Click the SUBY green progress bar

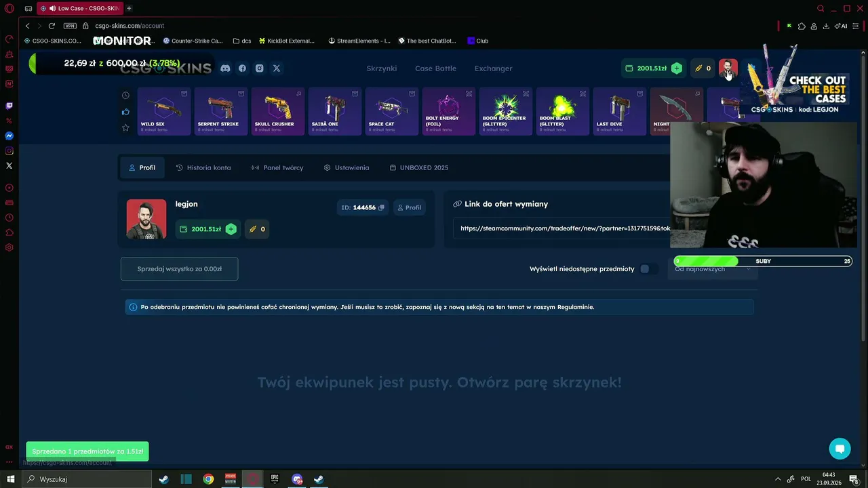tap(763, 261)
